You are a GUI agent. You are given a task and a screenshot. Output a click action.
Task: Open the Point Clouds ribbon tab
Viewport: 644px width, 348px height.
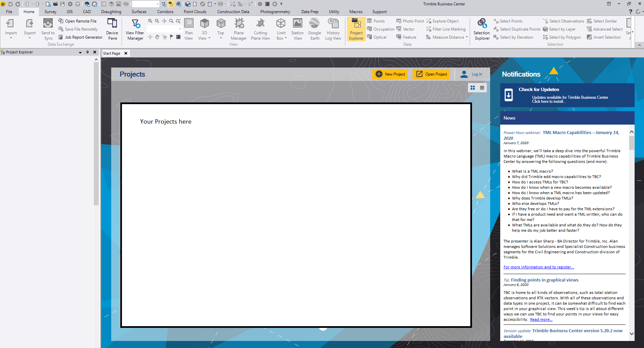(x=195, y=12)
